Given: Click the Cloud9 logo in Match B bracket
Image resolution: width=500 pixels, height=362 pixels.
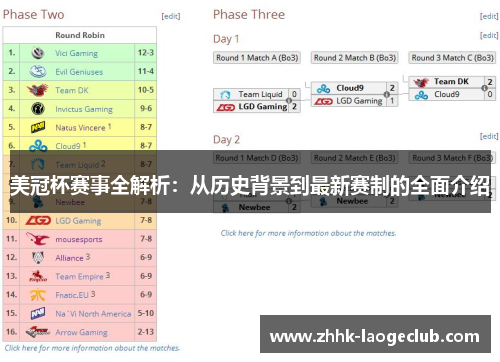Looking at the screenshot, I should point(323,89).
